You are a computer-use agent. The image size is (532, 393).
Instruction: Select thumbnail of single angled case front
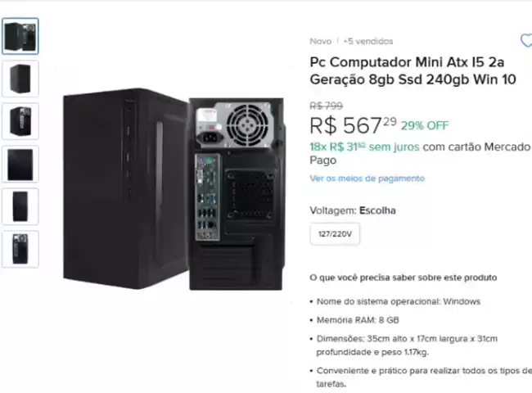(x=20, y=79)
